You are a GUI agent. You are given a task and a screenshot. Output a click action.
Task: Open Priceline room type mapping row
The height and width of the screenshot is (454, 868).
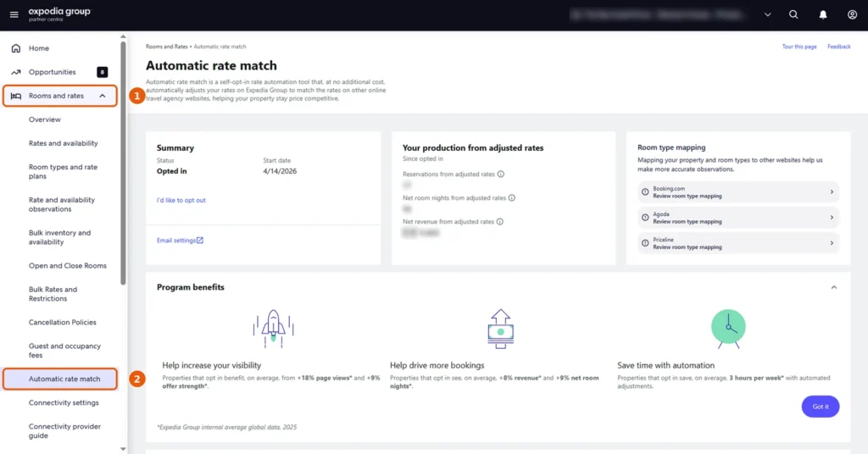[x=738, y=243]
